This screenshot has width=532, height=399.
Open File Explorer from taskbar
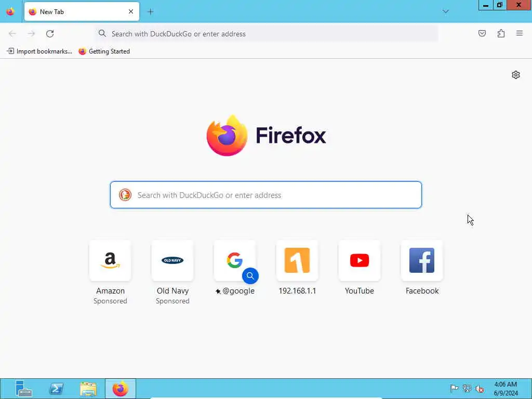click(88, 389)
